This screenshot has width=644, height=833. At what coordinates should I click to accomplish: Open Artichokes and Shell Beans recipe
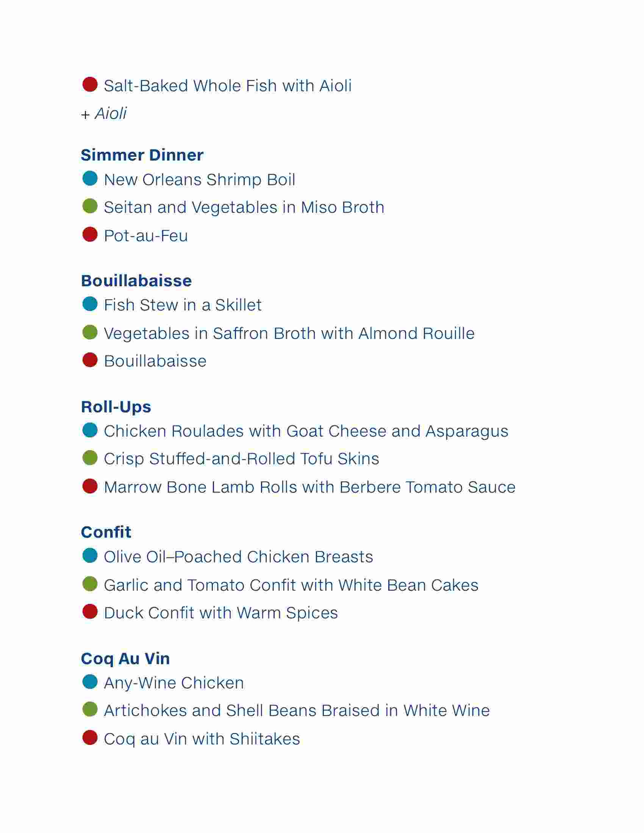coord(297,711)
